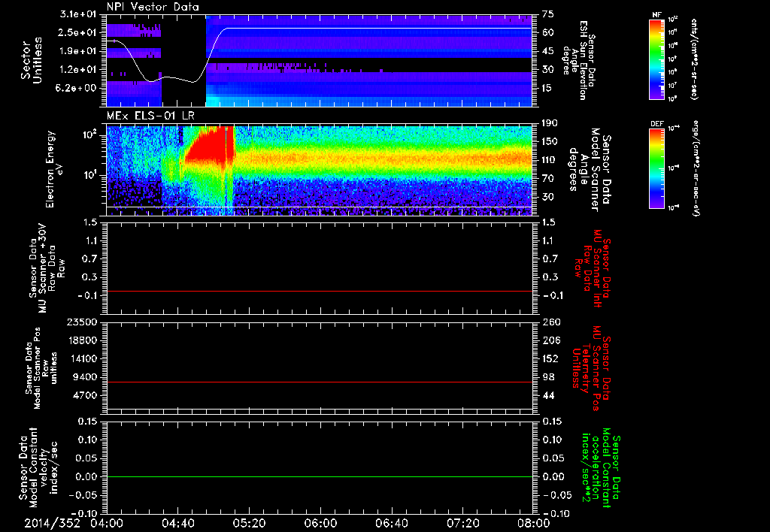Click the 06:40 time tick label
The image size is (770, 532).
(x=391, y=523)
